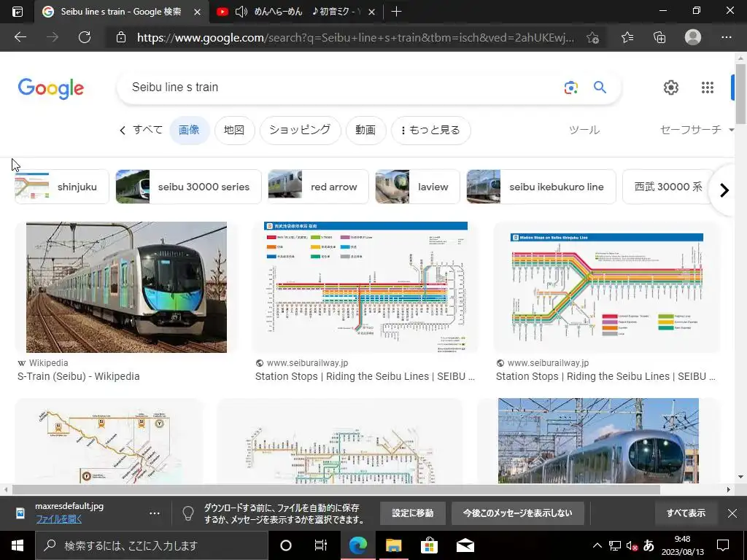747x560 pixels.
Task: Show all downloads with すべて表示
Action: [x=686, y=513]
